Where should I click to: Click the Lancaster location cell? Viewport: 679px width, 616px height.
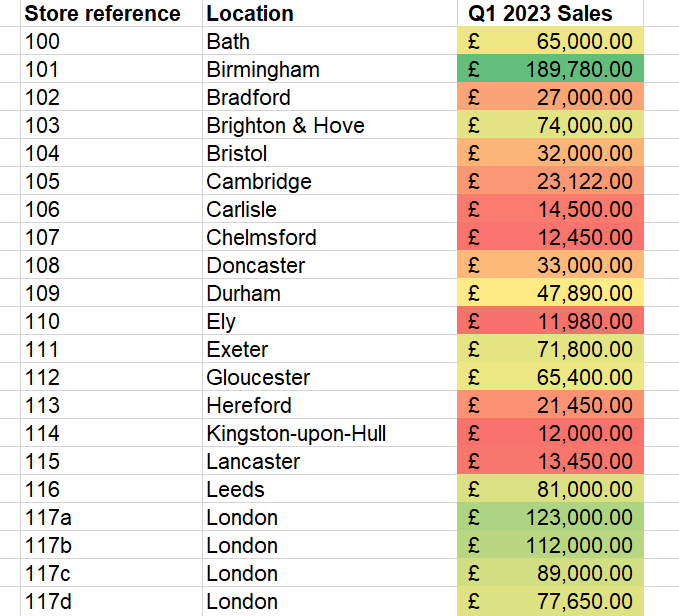(254, 462)
